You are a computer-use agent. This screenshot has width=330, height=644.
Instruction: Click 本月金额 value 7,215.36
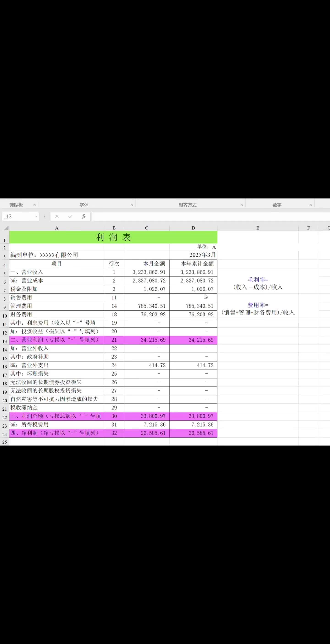(146, 425)
